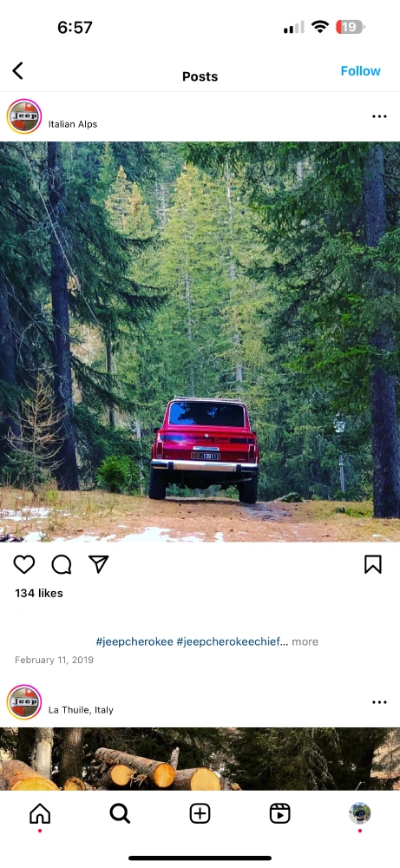Open La Thuile, Italy location
This screenshot has height=868, width=400.
click(x=81, y=710)
